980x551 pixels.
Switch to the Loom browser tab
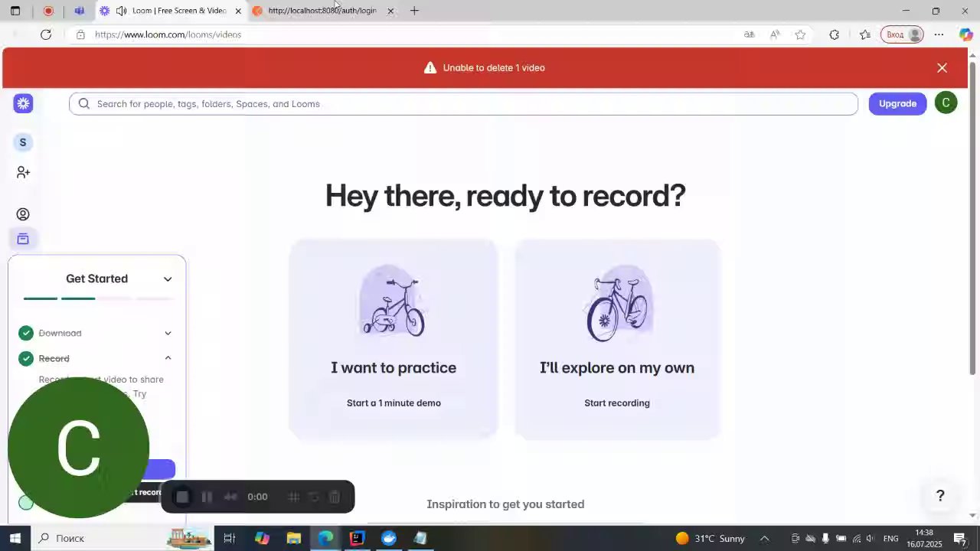(x=170, y=11)
